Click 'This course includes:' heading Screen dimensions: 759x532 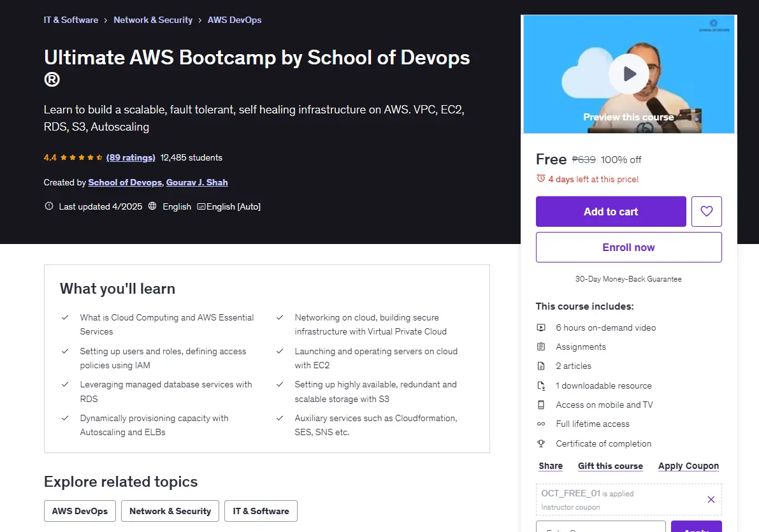(x=585, y=306)
